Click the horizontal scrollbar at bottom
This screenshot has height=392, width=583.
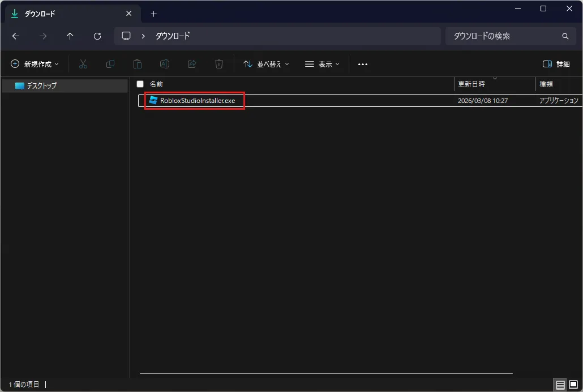tap(326, 373)
